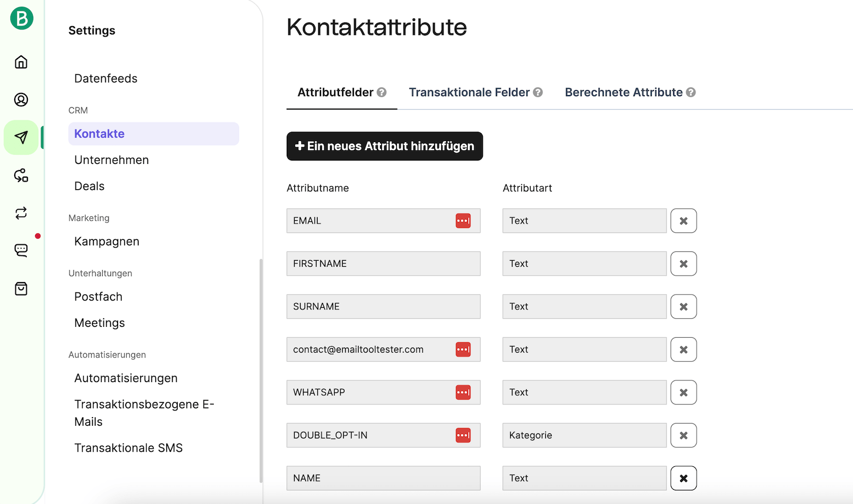Click the SURNAME attribute name field
Image resolution: width=853 pixels, height=504 pixels.
[383, 307]
